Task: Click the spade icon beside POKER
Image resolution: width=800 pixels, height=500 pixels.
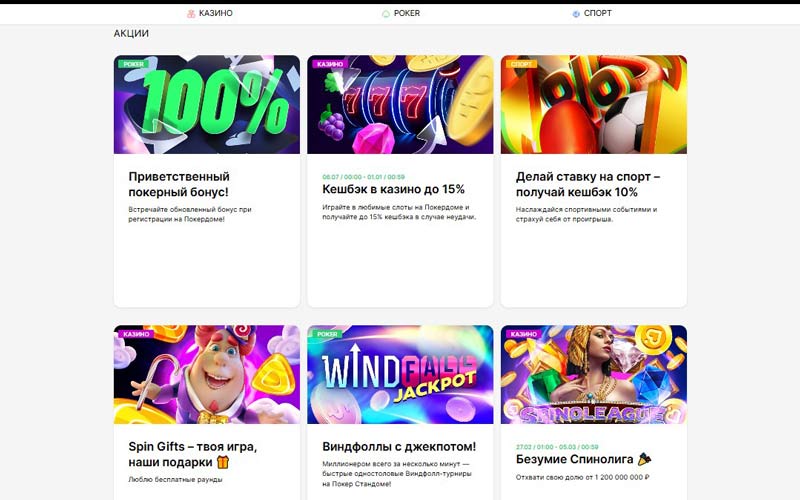Action: pos(386,14)
